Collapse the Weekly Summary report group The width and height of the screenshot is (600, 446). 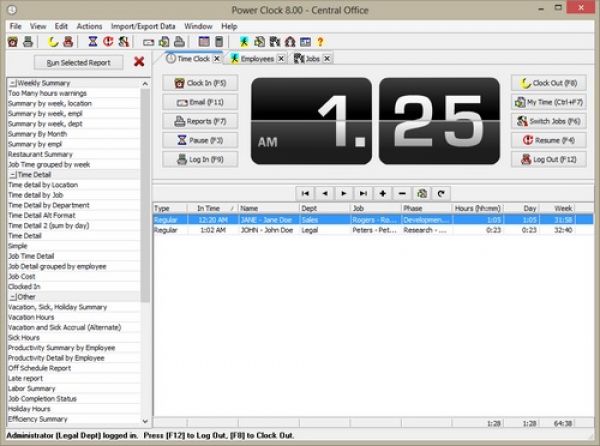pos(11,83)
